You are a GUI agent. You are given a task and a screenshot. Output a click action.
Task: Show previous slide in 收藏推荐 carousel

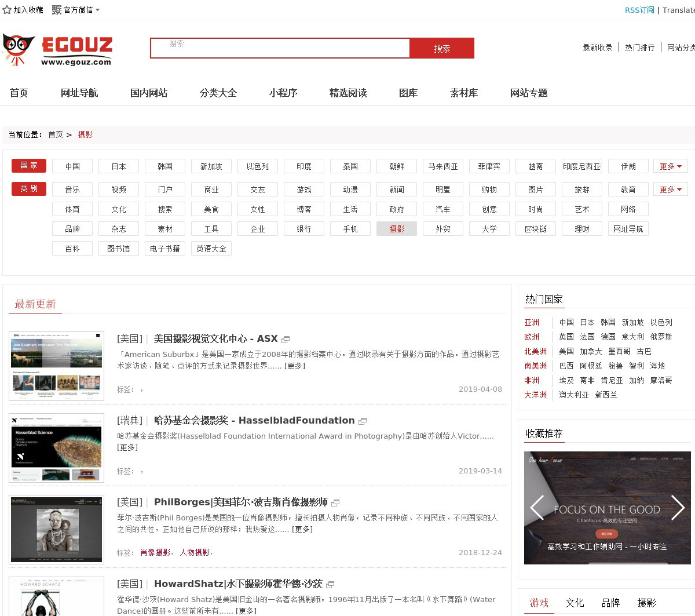(537, 508)
